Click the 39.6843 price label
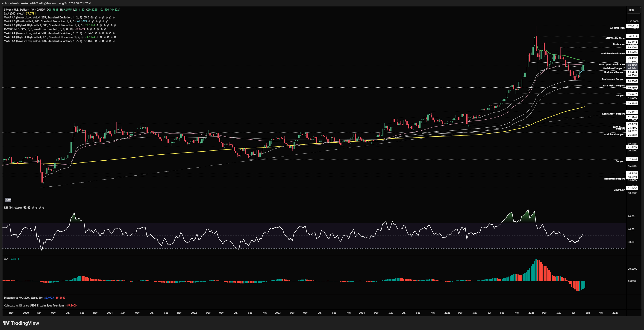The width and height of the screenshot is (644, 330). click(x=632, y=103)
